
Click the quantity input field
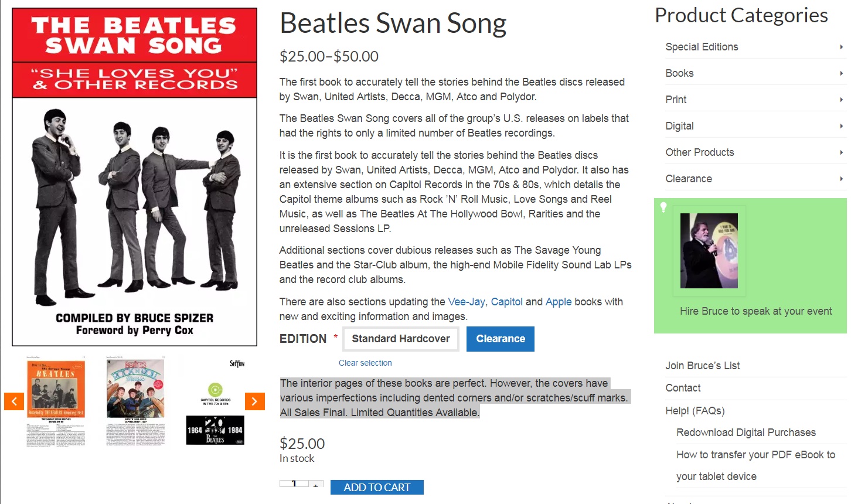[x=294, y=484]
